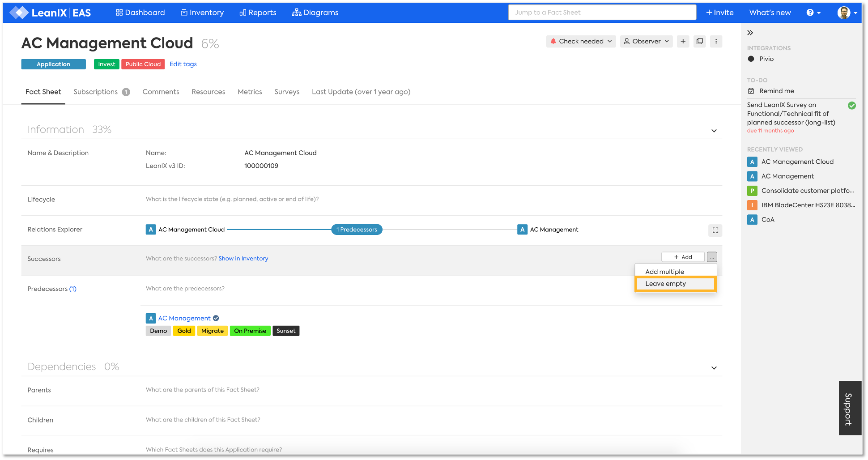Click the 1 Predecessors relation pill
This screenshot has width=868, height=460.
(x=357, y=230)
